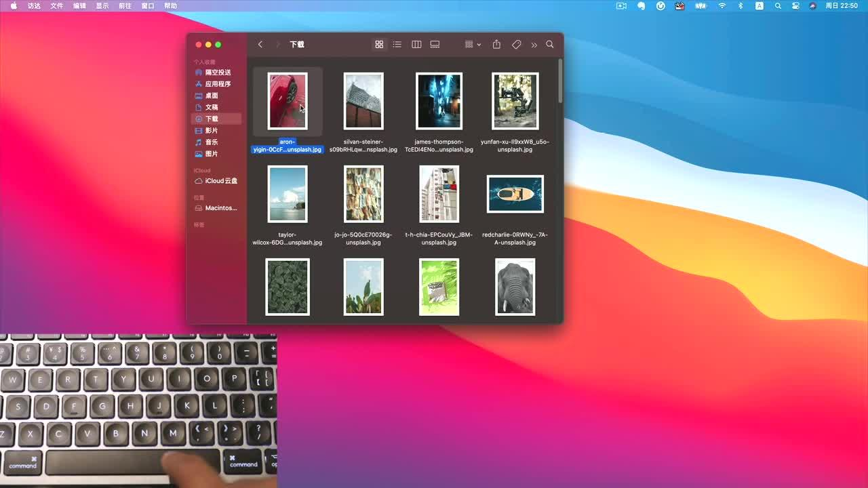Open the 文件 menu
The image size is (868, 488).
click(57, 5)
